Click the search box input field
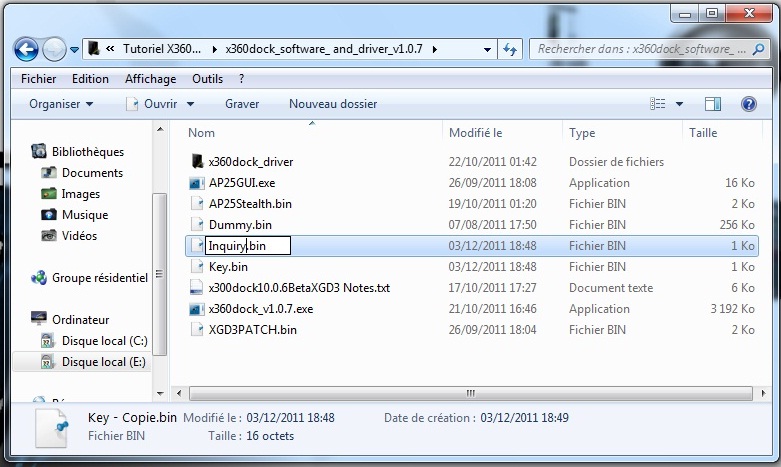Viewport: 781px width, 467px height. 640,49
